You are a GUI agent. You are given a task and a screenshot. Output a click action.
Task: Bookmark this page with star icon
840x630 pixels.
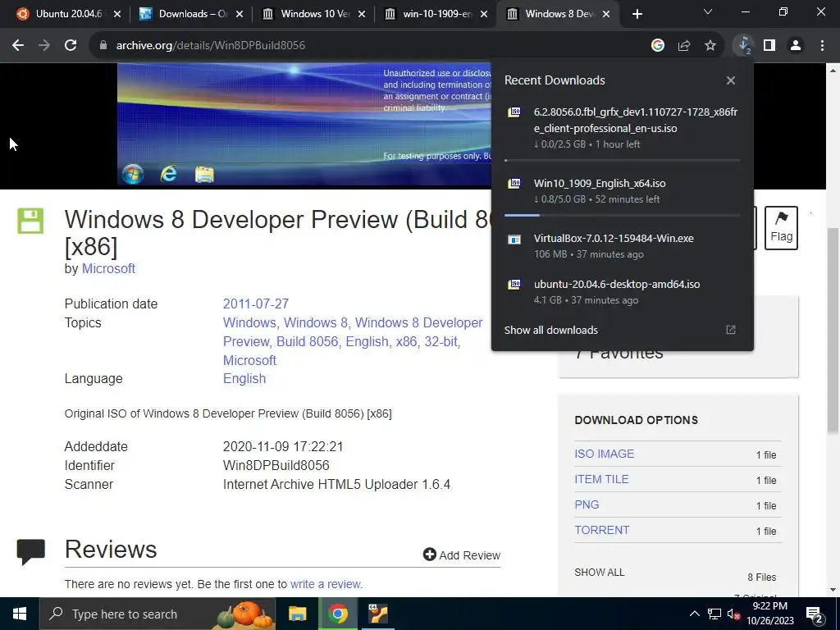(x=710, y=46)
